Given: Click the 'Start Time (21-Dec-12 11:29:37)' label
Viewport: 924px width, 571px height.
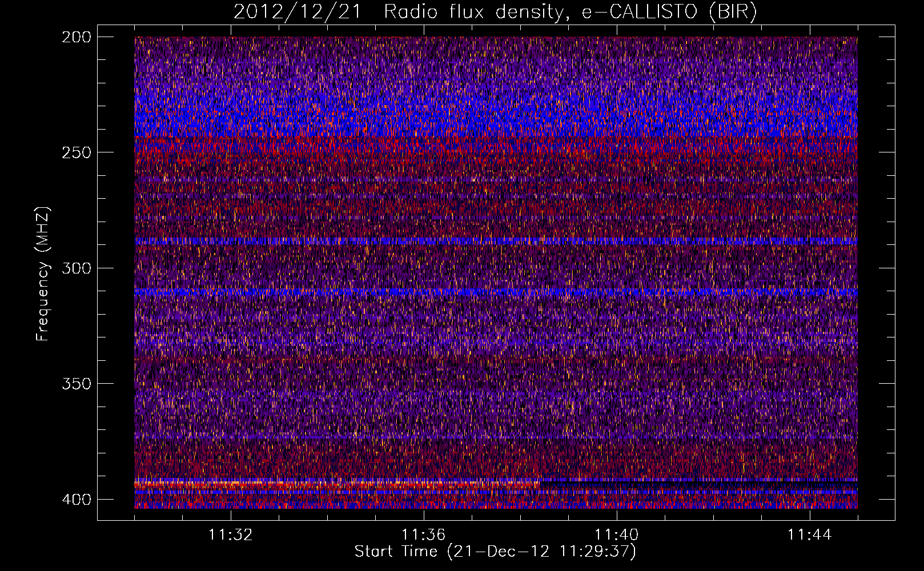Looking at the screenshot, I should tap(495, 552).
